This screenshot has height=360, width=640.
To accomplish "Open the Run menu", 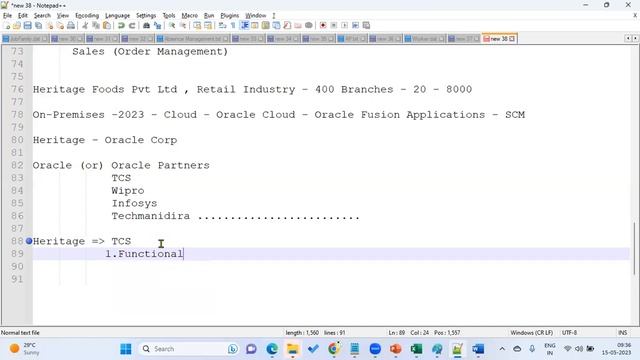I will point(209,16).
